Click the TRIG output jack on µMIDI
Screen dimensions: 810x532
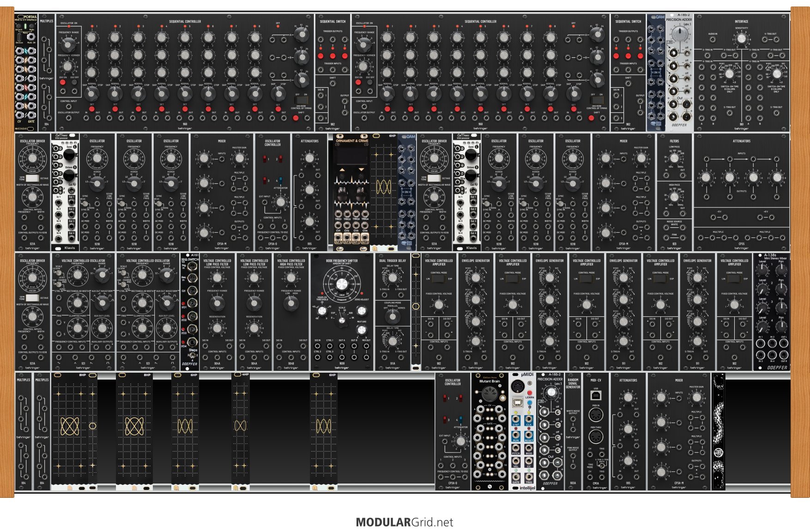tap(529, 476)
